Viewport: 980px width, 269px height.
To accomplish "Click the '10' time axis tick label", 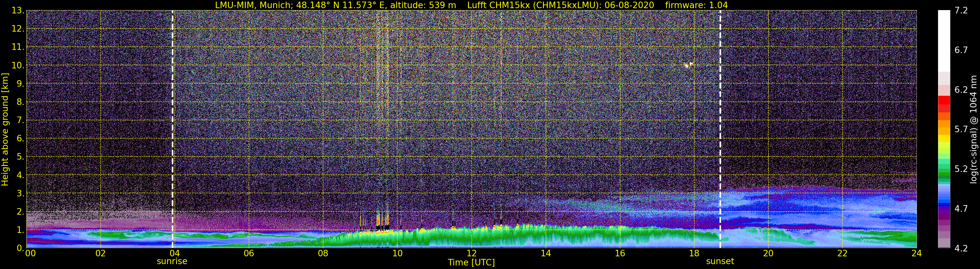I will click(397, 253).
